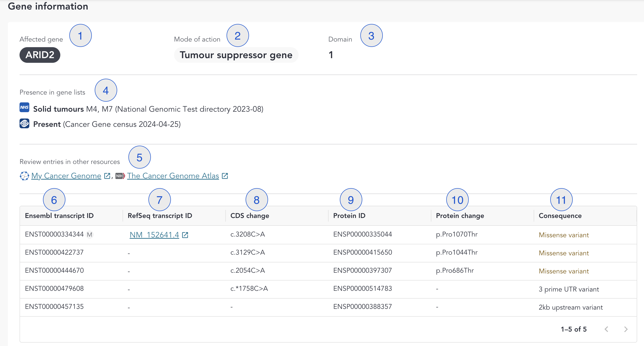The image size is (644, 346).
Task: Go to next page of transcripts table
Action: (625, 329)
